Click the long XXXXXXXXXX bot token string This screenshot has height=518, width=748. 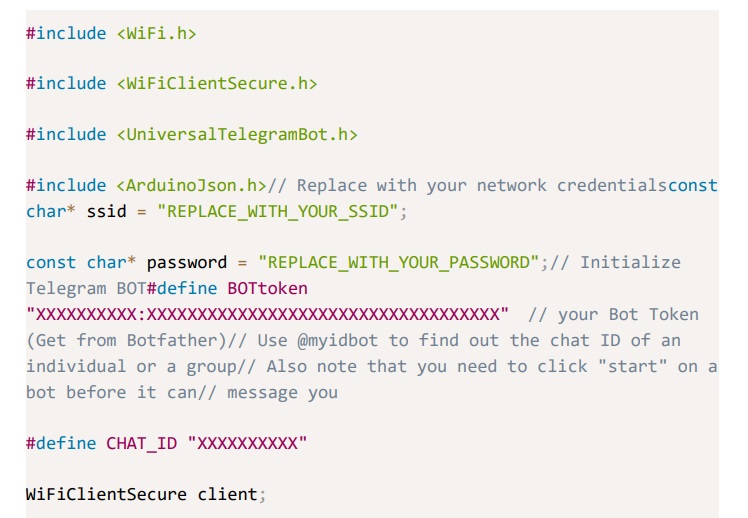267,314
